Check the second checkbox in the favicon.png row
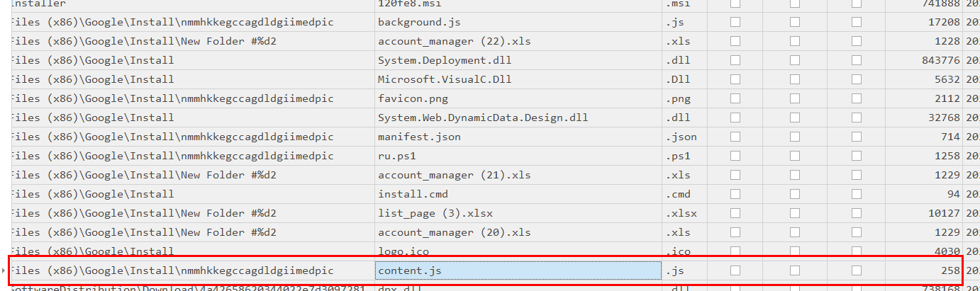Screen dimensions: 980x291 pyautogui.click(x=795, y=98)
